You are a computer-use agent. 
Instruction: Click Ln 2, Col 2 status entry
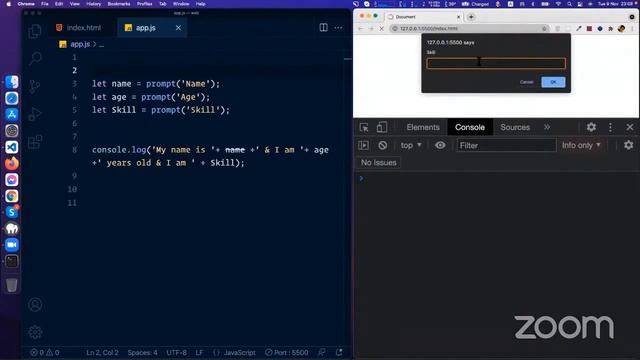click(x=102, y=352)
